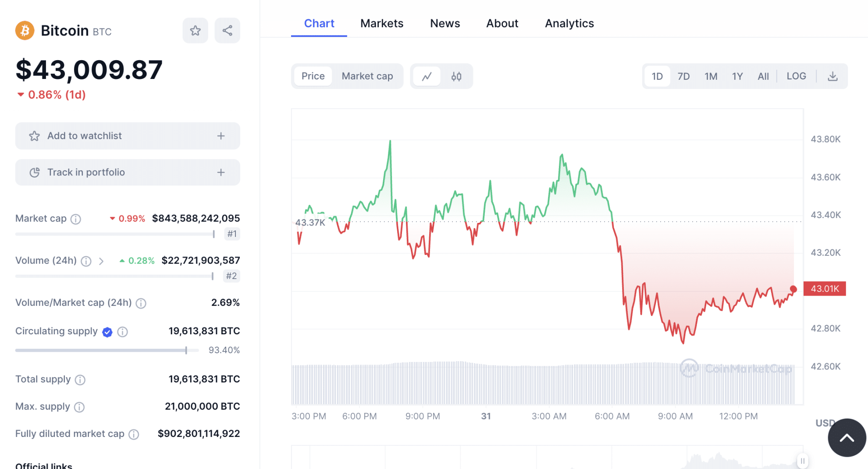The height and width of the screenshot is (469, 868).
Task: Click Add to watchlist button
Action: point(128,136)
